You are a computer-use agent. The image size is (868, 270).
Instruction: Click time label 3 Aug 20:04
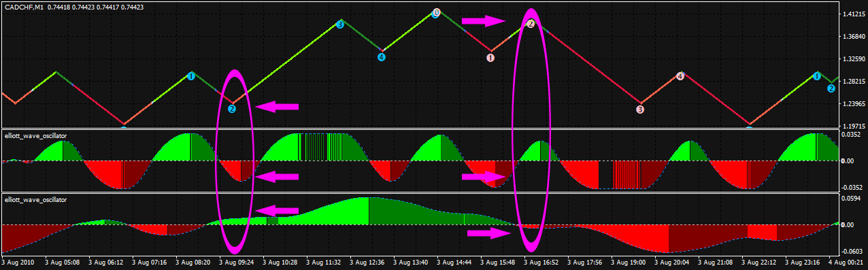672,262
